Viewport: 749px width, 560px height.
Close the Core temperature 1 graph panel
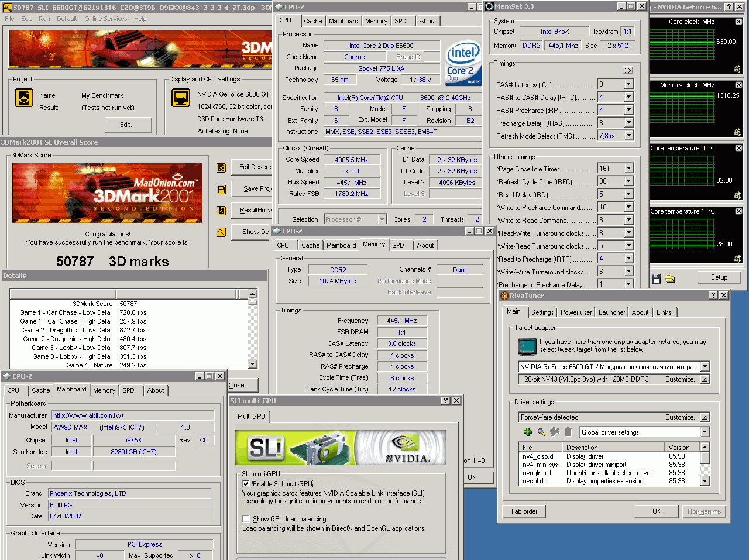click(x=738, y=211)
